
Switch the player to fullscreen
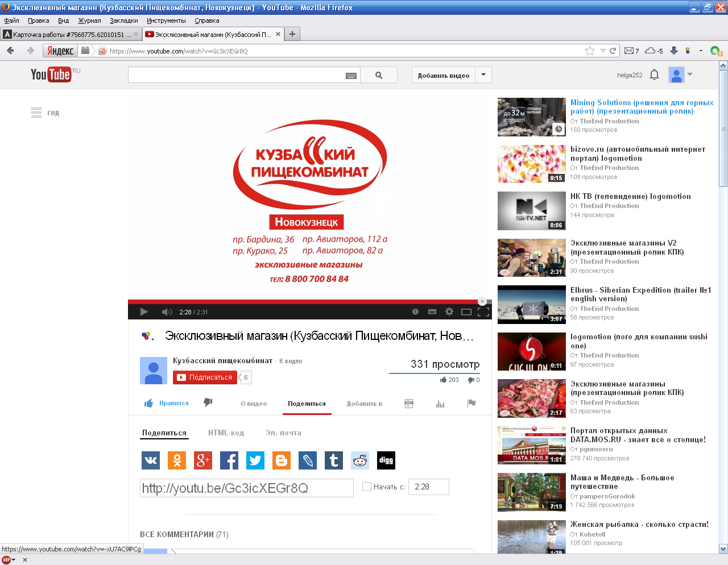click(483, 311)
